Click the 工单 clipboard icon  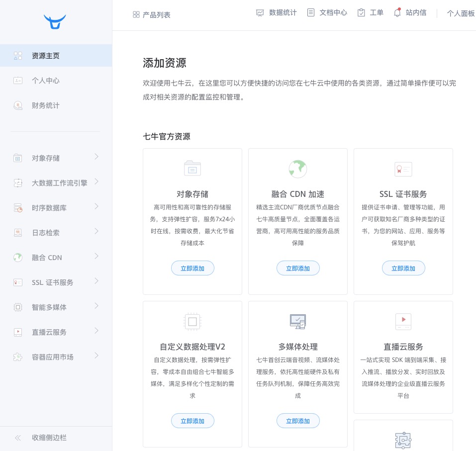pyautogui.click(x=361, y=12)
